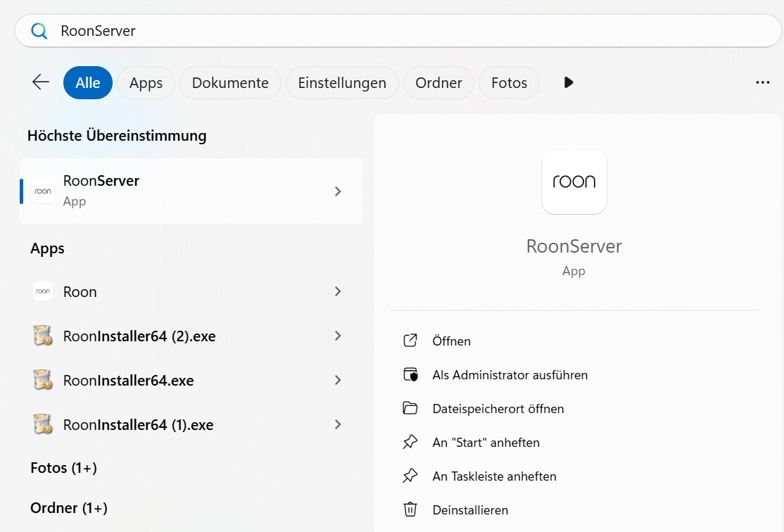Click the large roon logo in the preview pane
The image size is (784, 532).
[574, 182]
